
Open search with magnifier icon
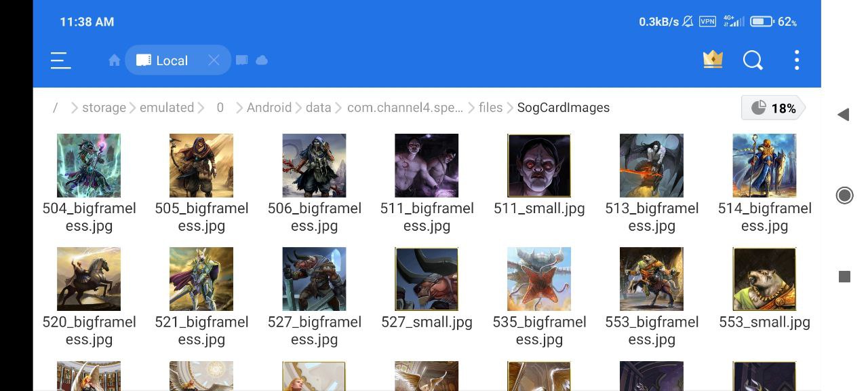tap(753, 60)
